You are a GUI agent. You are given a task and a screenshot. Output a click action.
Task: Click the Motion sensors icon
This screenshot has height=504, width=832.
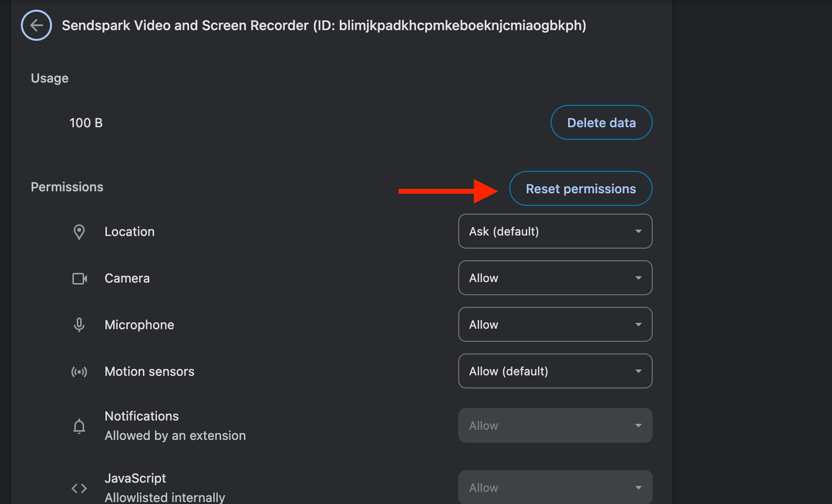79,372
